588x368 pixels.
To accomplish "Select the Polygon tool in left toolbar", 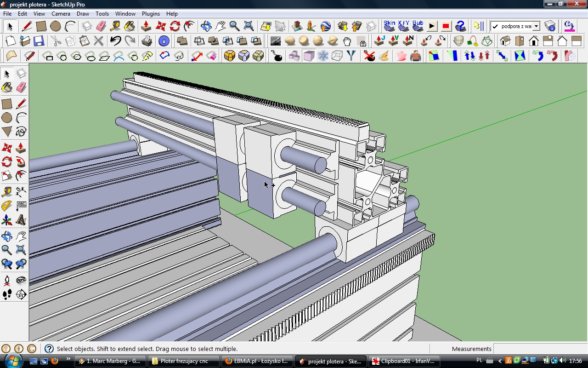I will 7,132.
